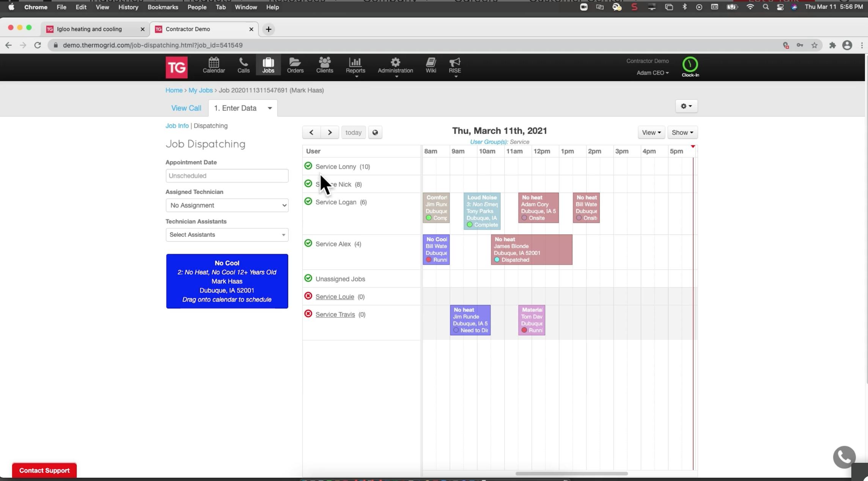Open the View dropdown
Viewport: 868px width, 481px height.
click(651, 132)
